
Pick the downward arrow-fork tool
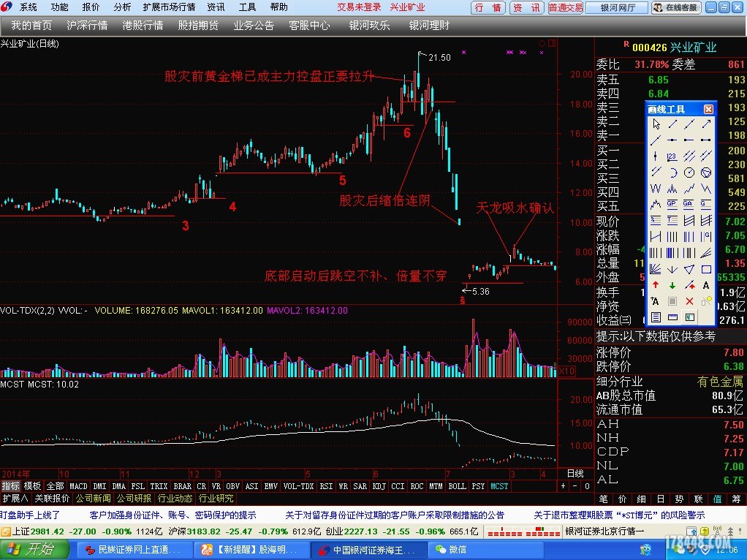pyautogui.click(x=672, y=269)
